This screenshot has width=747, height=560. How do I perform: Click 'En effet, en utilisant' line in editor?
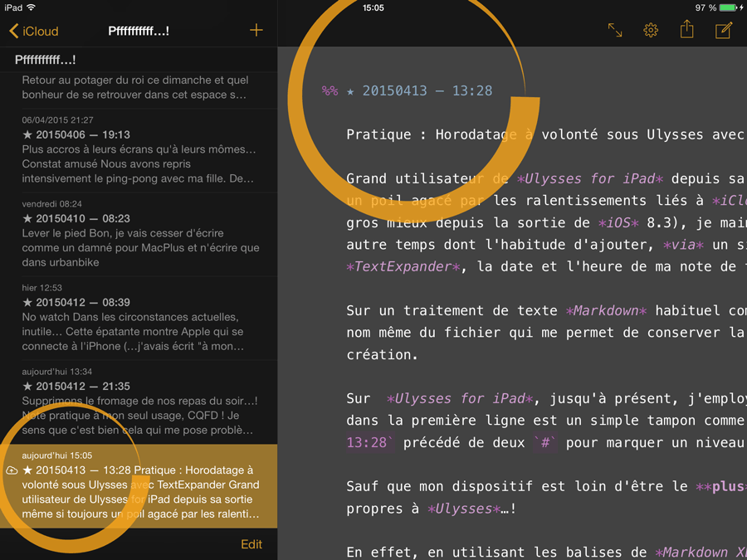(546, 552)
